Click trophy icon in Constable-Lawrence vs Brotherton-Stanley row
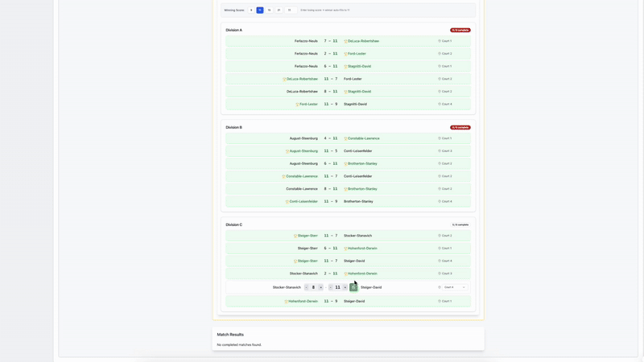644x362 pixels. click(x=345, y=189)
